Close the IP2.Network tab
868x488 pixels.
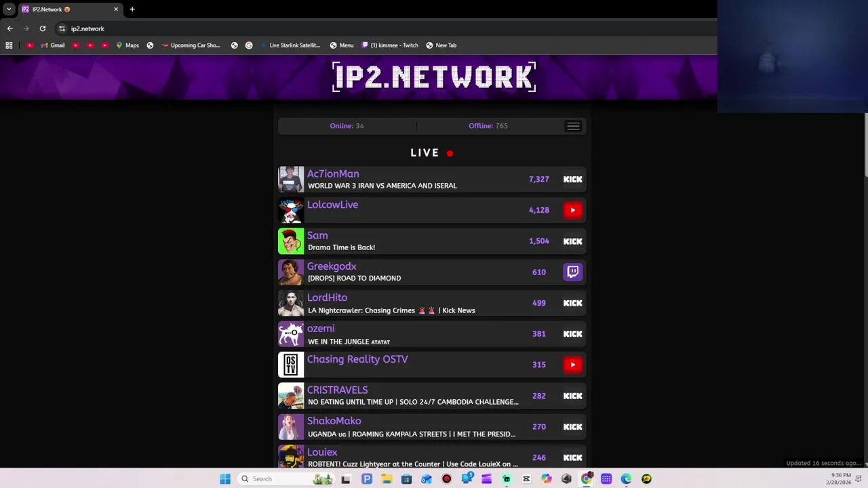(x=116, y=9)
